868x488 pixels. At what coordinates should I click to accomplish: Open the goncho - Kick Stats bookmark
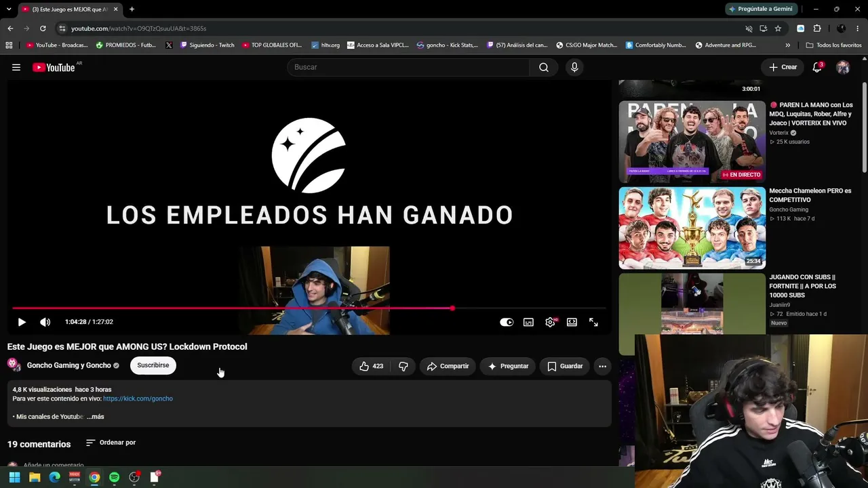(x=447, y=45)
